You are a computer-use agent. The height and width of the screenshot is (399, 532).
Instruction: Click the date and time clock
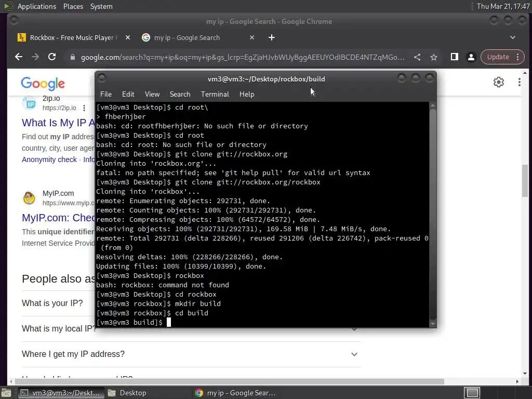[503, 6]
